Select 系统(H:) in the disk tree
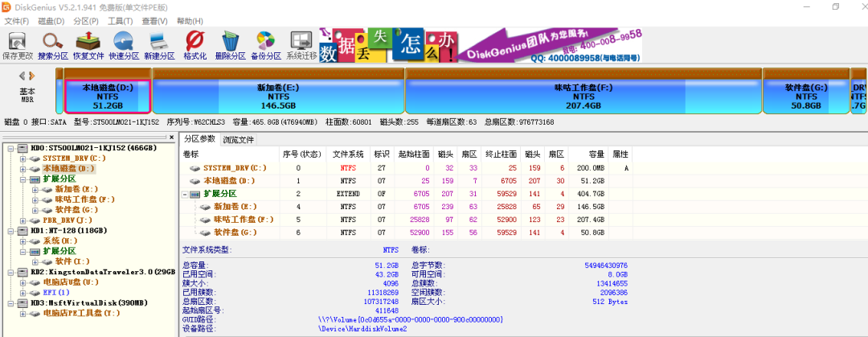868x337 pixels. click(60, 241)
